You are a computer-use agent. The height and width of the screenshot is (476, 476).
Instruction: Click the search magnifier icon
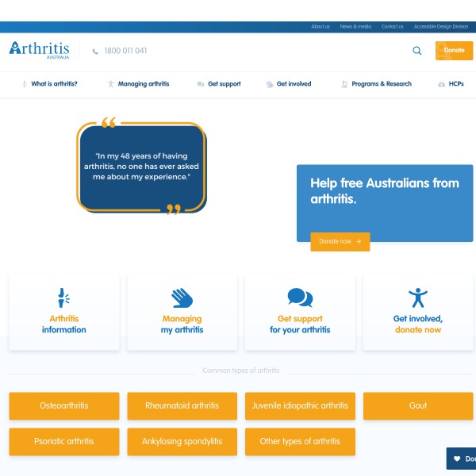[417, 51]
